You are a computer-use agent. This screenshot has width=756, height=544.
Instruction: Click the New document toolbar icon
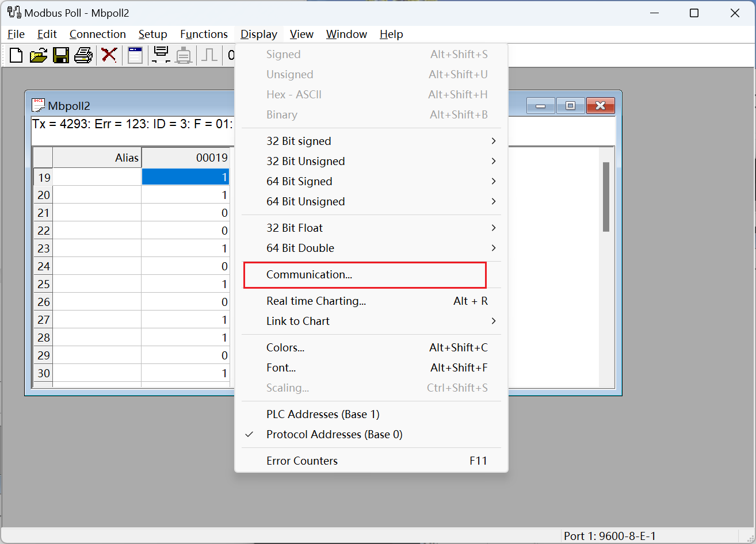16,55
